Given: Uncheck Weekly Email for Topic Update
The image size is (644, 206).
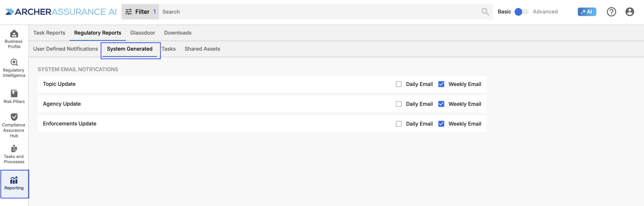Looking at the screenshot, I should pyautogui.click(x=441, y=84).
